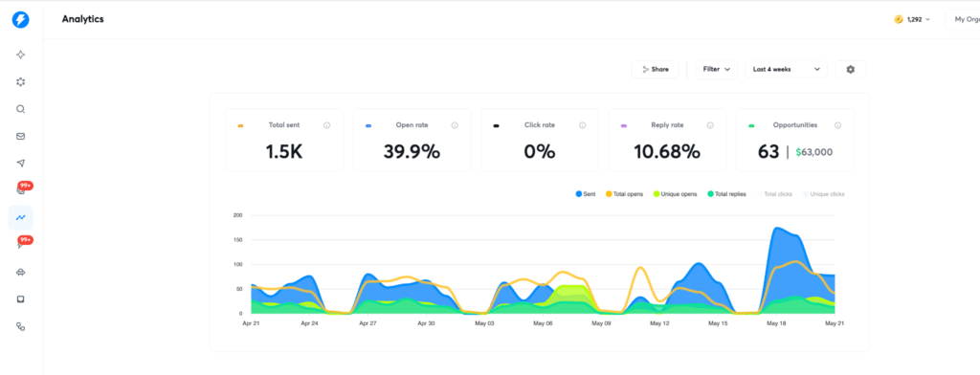Click the May 09 x-axis label
Screen dimensions: 980x375
(x=601, y=323)
